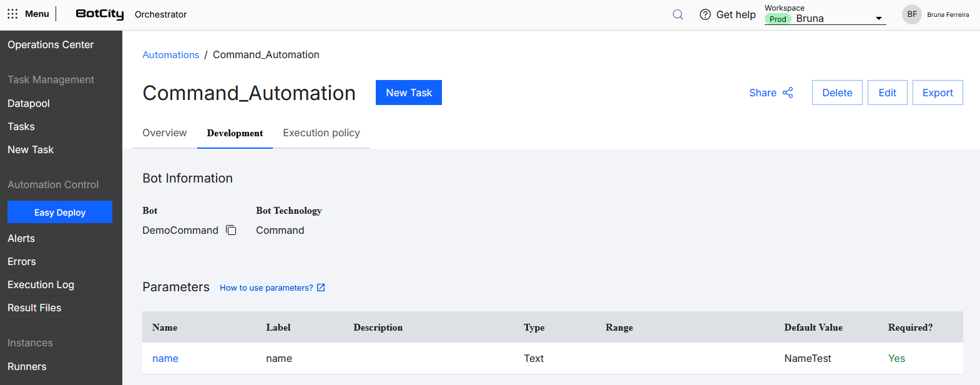
Task: Click the Export button
Action: (938, 92)
